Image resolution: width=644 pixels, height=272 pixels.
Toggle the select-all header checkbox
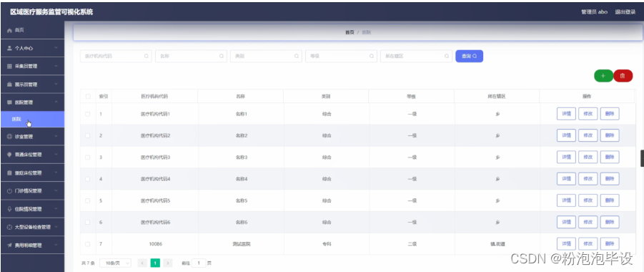coord(87,97)
